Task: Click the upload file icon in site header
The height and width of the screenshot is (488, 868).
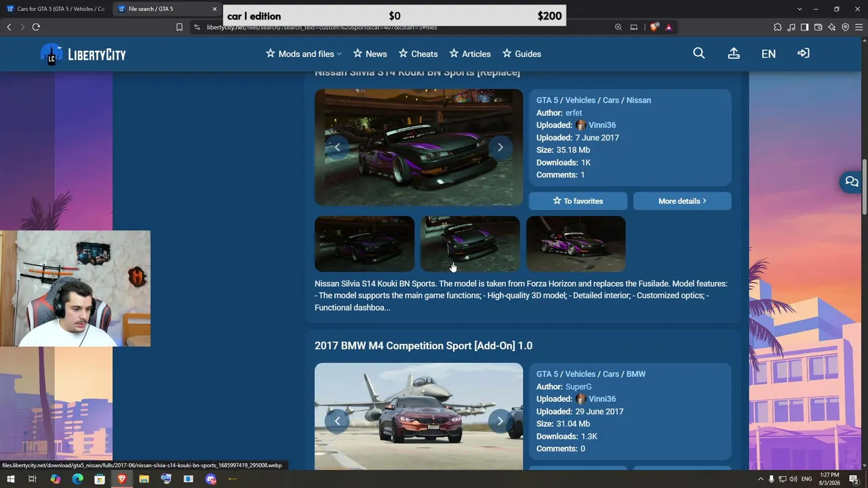Action: 734,54
